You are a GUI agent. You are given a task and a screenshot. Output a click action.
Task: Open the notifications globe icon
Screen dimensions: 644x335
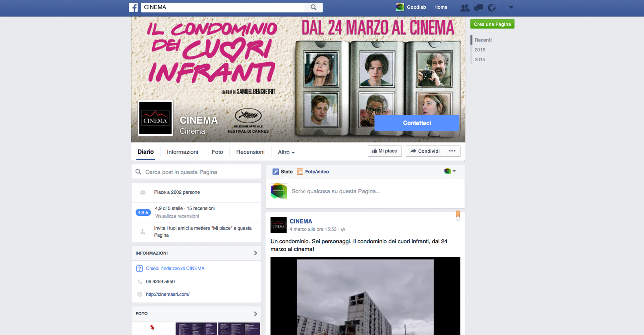[492, 8]
